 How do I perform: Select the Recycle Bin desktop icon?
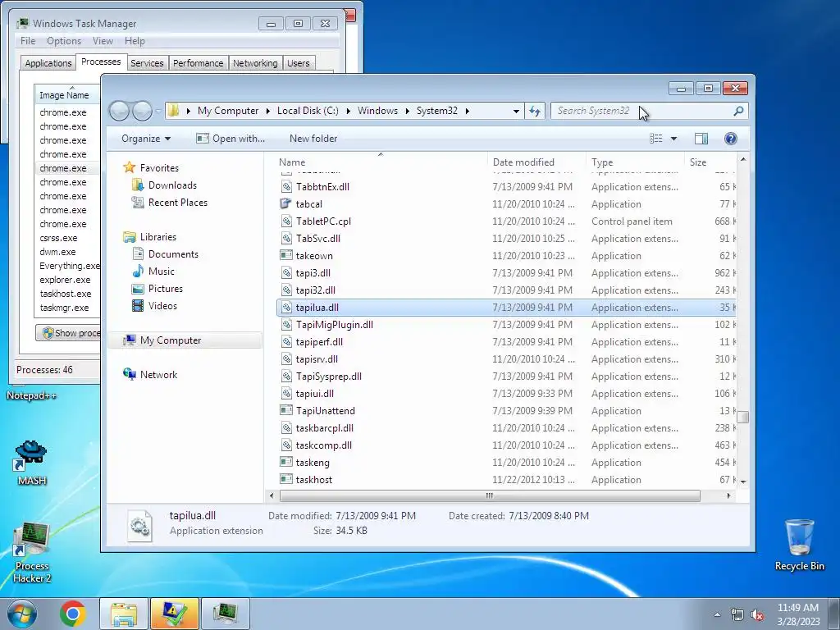(799, 538)
